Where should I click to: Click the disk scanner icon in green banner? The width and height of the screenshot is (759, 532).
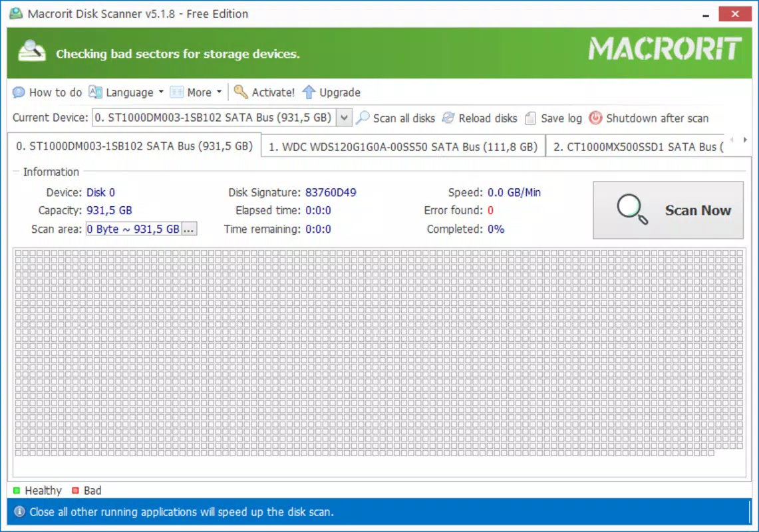coord(32,51)
